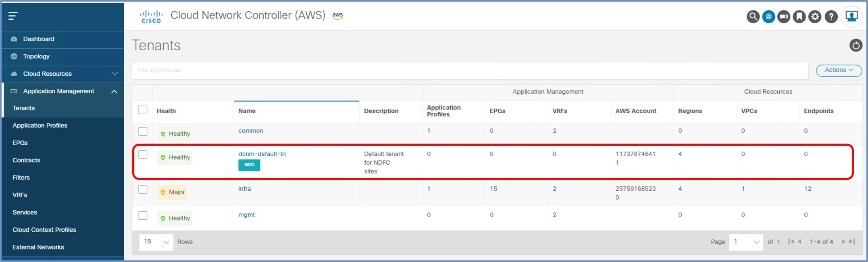868x262 pixels.
Task: Open the settings gear icon
Action: pos(815,17)
